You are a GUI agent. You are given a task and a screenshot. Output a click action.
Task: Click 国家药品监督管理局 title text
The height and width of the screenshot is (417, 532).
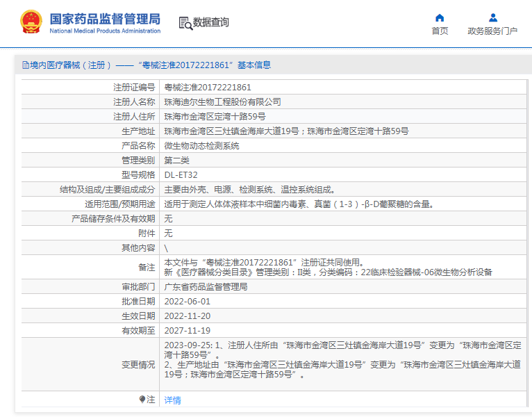(x=105, y=19)
